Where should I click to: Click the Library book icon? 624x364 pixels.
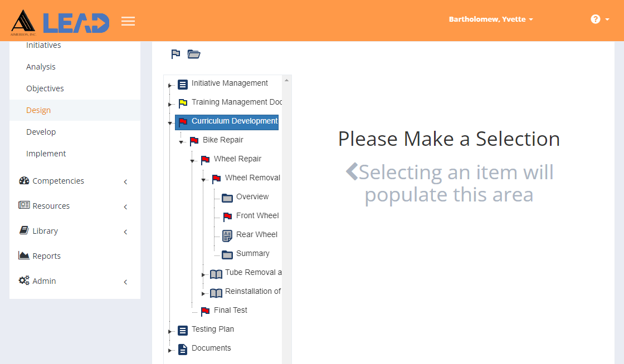point(24,230)
